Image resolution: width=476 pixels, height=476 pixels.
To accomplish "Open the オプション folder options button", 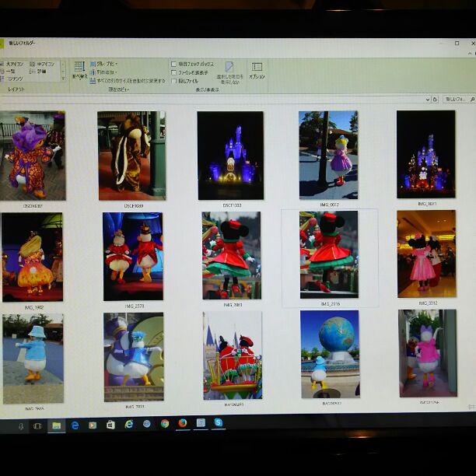I will [x=257, y=71].
